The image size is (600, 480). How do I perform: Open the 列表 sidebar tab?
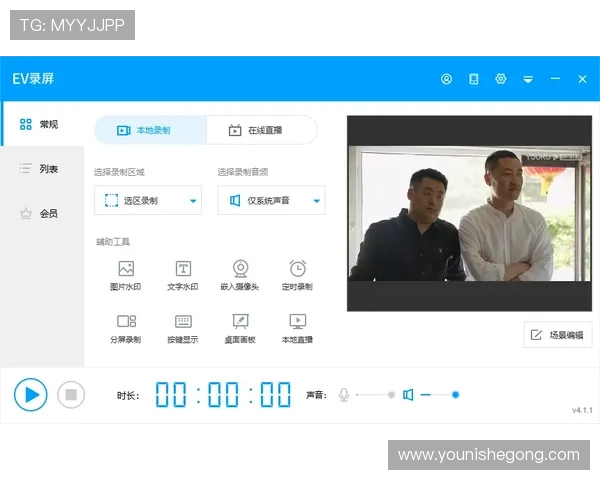(x=42, y=168)
